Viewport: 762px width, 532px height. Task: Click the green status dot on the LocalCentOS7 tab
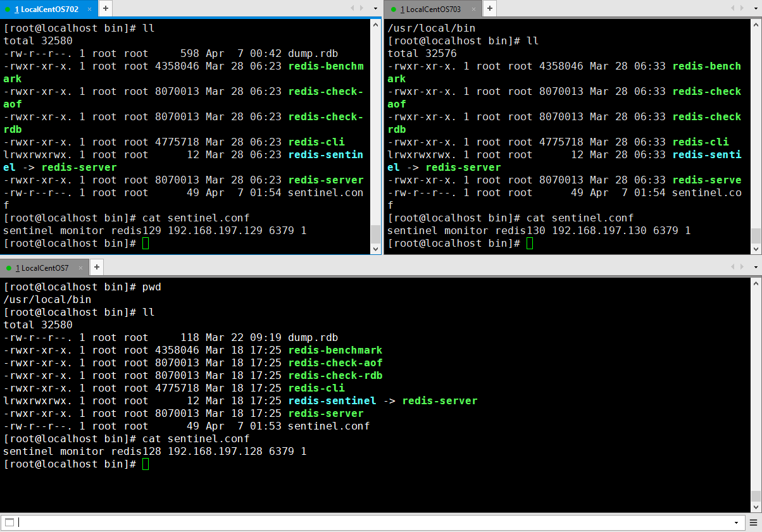click(x=8, y=268)
